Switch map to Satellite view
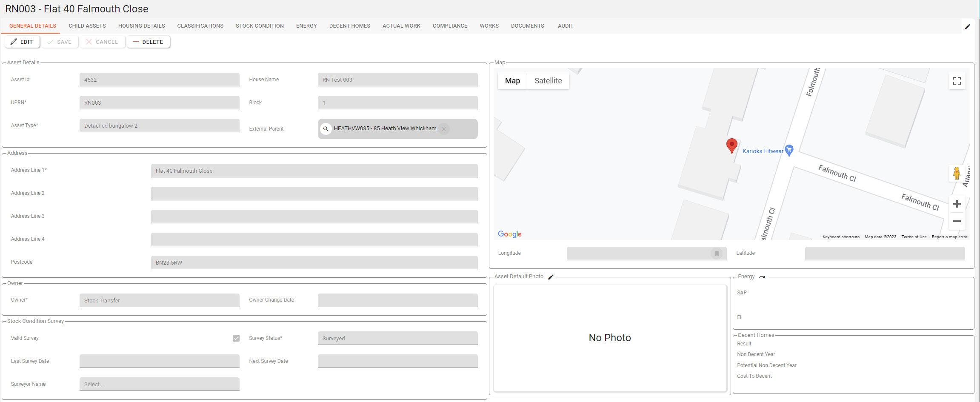The image size is (980, 402). click(x=548, y=81)
